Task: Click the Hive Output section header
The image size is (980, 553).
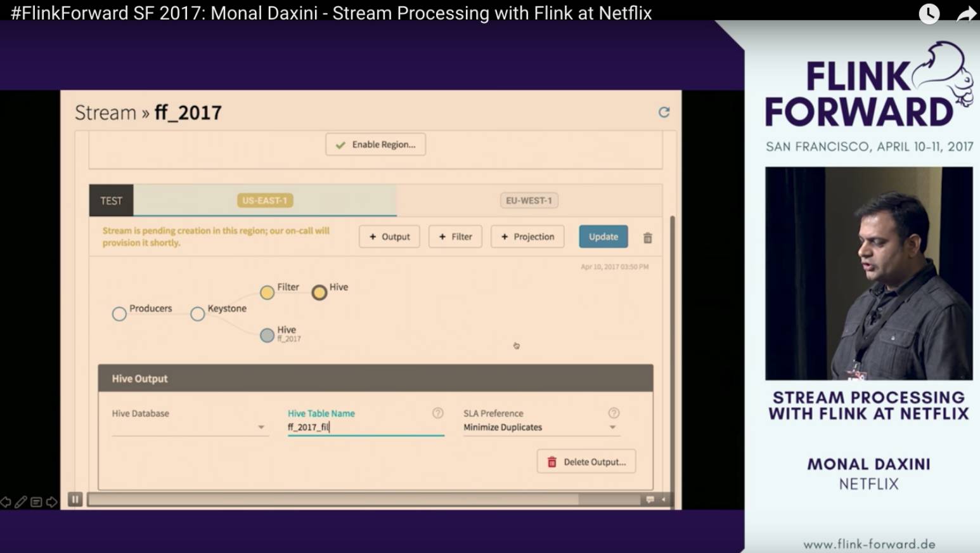Action: (375, 378)
